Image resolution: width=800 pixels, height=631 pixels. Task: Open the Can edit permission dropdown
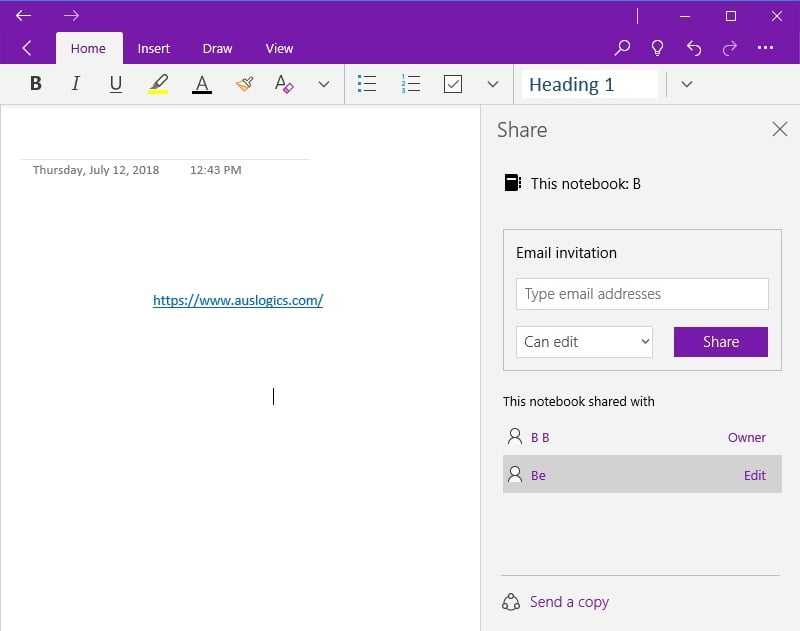coord(584,341)
